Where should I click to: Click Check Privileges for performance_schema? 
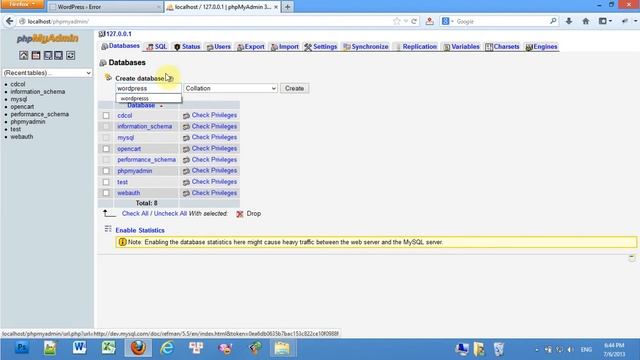[x=214, y=160]
